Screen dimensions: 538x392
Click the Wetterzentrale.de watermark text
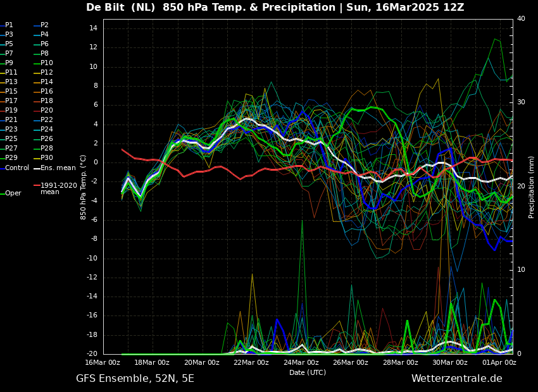(x=456, y=379)
